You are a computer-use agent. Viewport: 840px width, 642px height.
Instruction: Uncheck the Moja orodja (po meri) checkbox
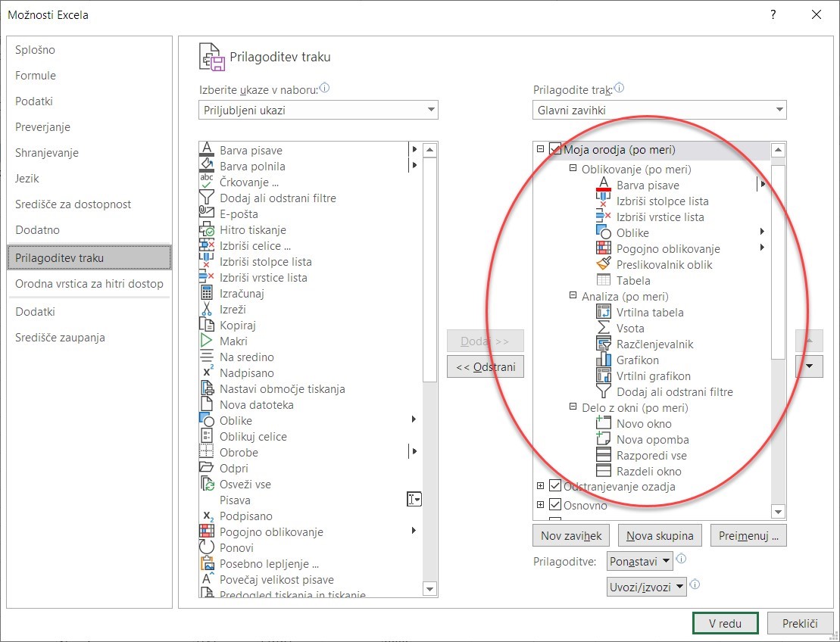coord(555,149)
